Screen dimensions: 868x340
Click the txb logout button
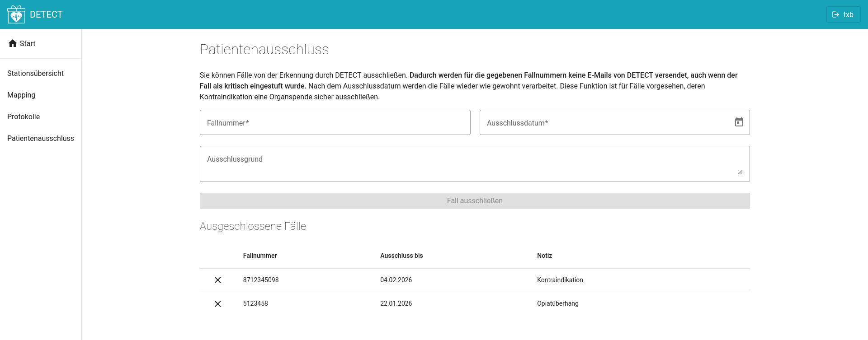click(843, 14)
